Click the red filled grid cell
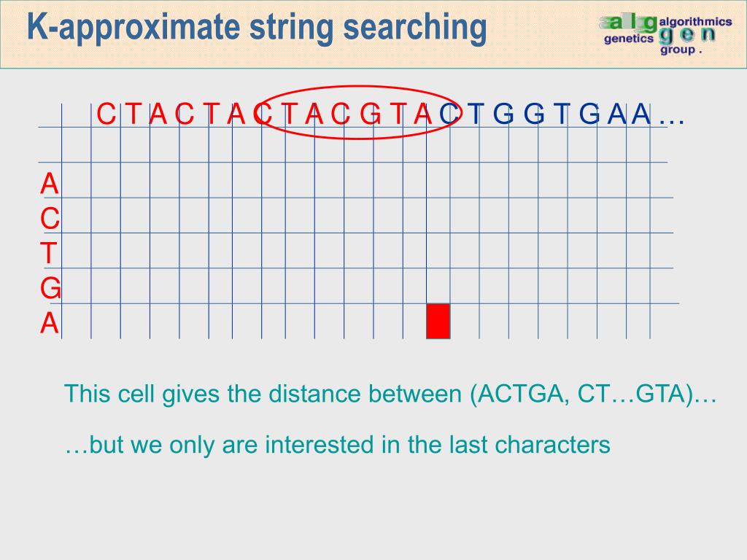This screenshot has height=560, width=747. (438, 321)
